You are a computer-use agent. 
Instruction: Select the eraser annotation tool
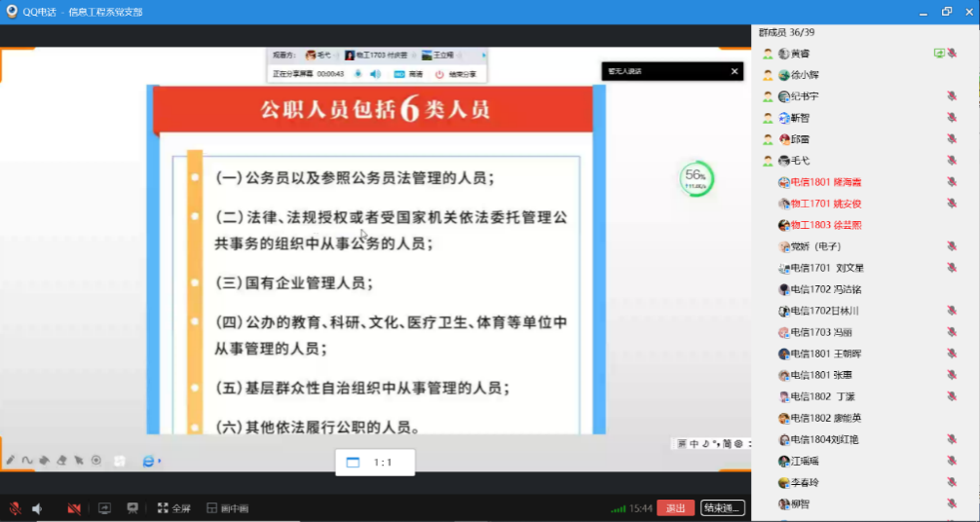(61, 460)
